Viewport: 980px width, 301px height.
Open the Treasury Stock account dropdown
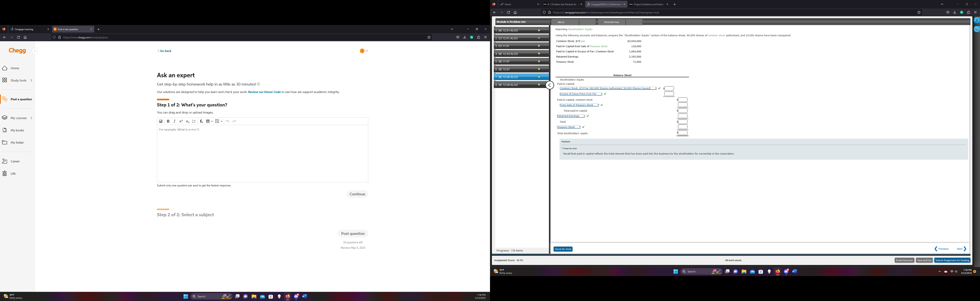(569, 127)
